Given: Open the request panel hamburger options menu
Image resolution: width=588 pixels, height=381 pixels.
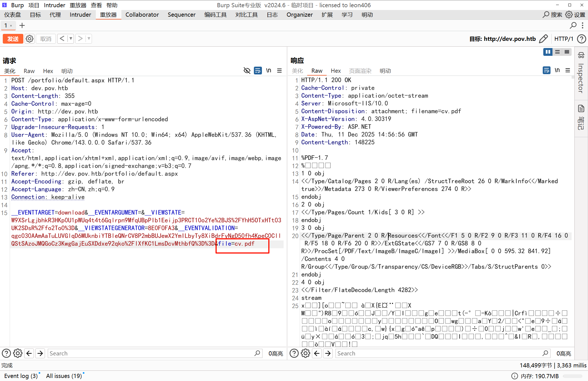Looking at the screenshot, I should [279, 71].
